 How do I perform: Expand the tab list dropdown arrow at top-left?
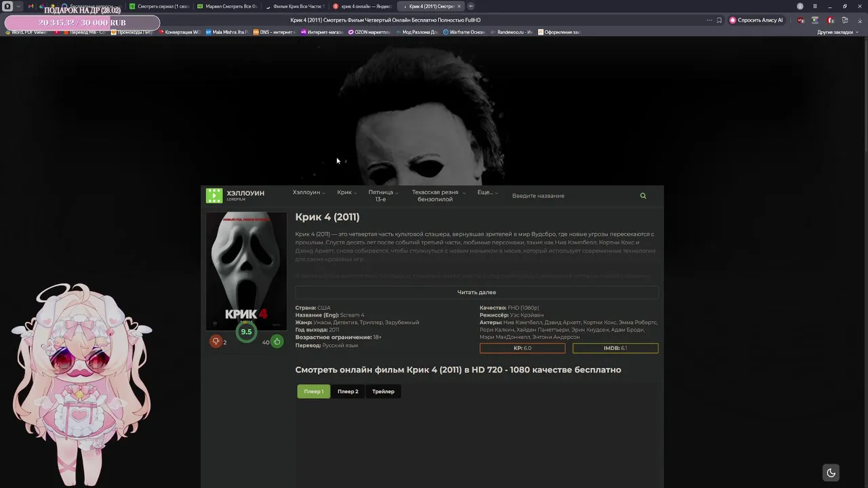18,6
